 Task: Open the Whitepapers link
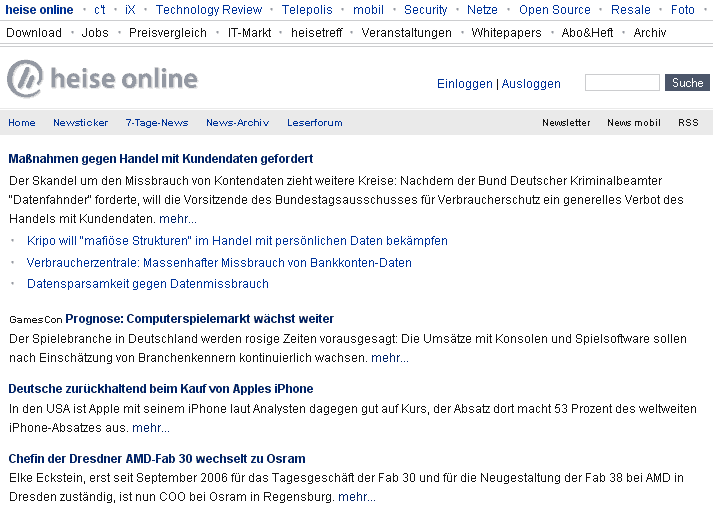[506, 33]
